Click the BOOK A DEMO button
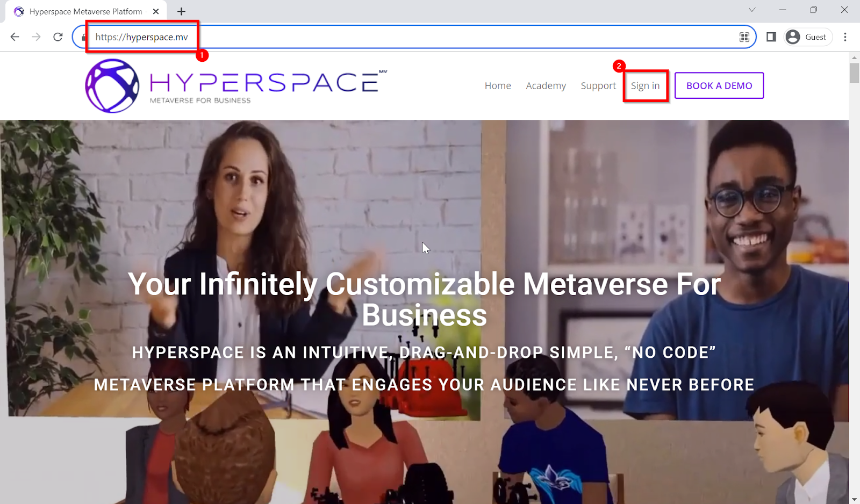The height and width of the screenshot is (504, 860). pyautogui.click(x=719, y=85)
